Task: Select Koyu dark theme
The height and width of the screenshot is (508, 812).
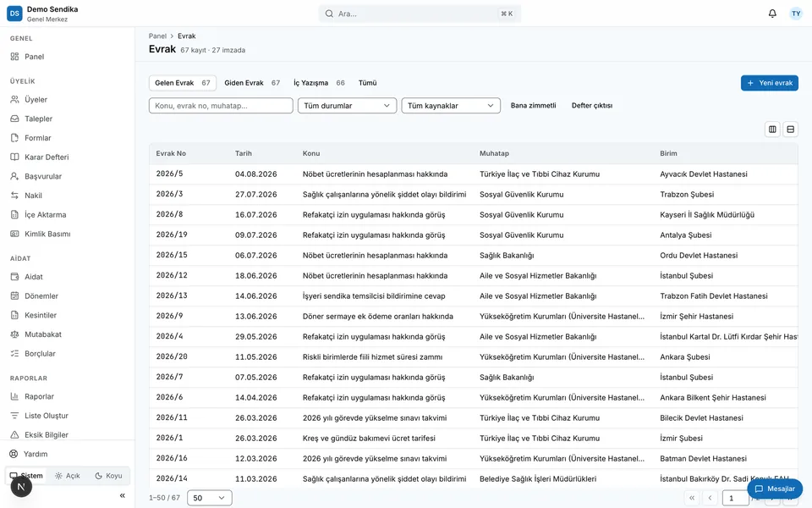Action: point(109,475)
